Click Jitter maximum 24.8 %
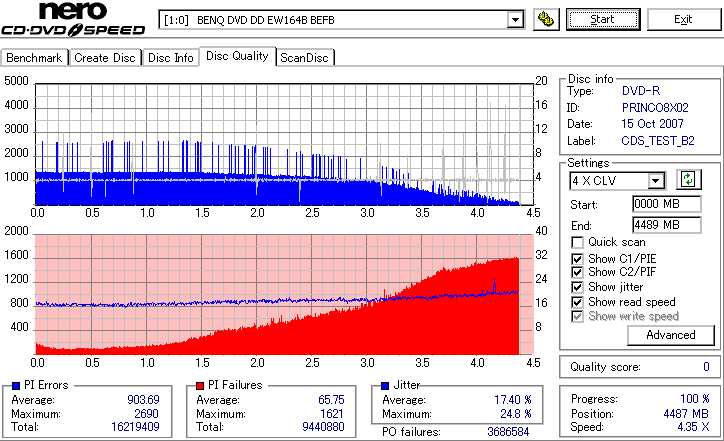 [x=516, y=414]
